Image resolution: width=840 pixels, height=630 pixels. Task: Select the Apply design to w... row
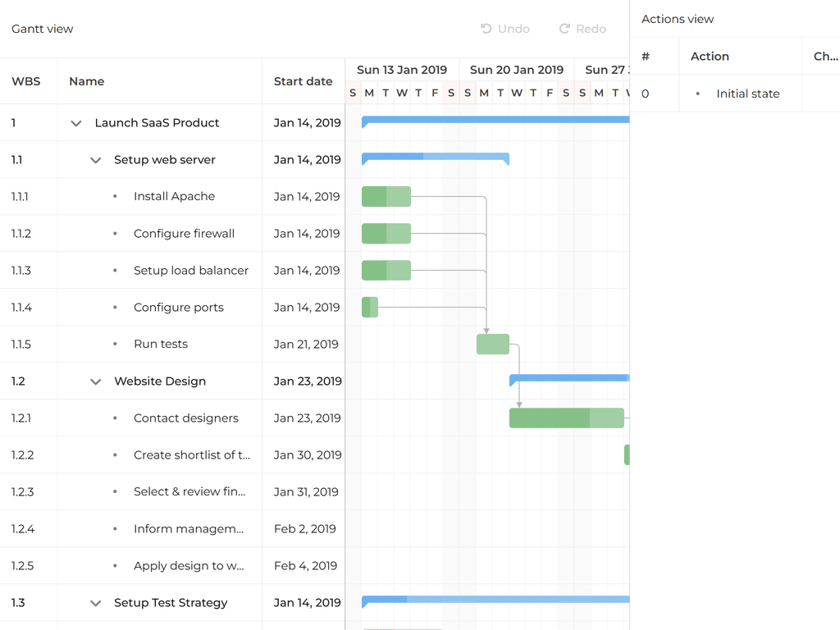pyautogui.click(x=189, y=566)
